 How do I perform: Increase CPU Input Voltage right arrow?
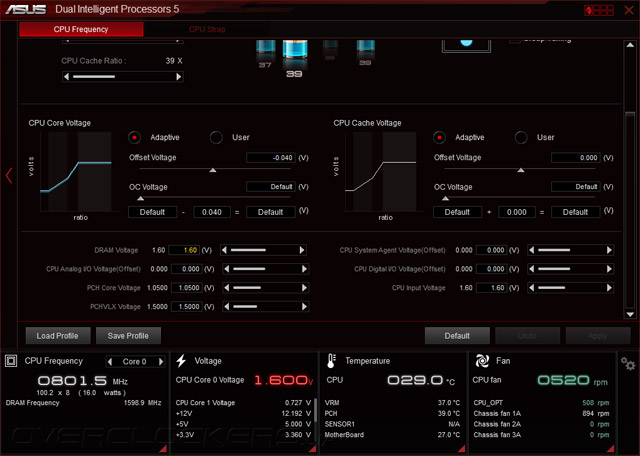coord(609,288)
